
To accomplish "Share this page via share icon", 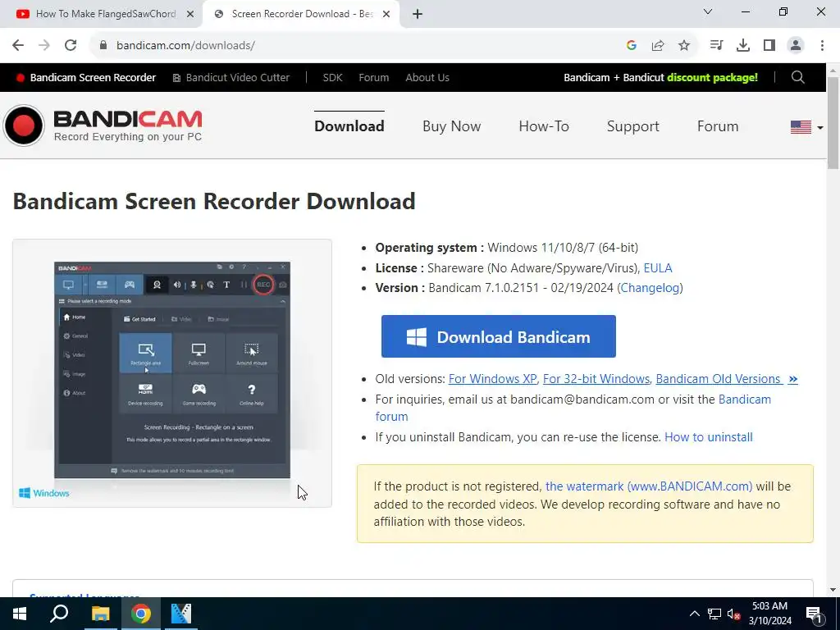I will (658, 45).
